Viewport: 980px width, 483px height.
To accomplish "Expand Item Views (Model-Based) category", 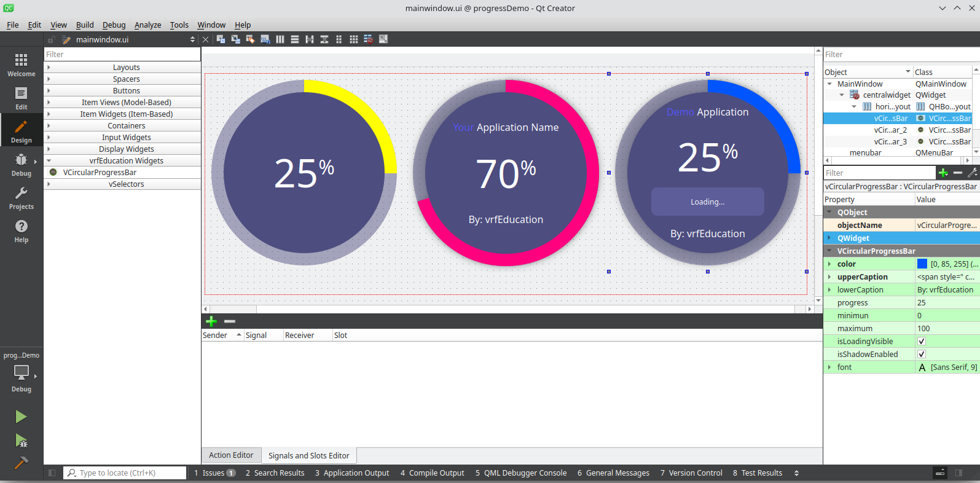I will (49, 103).
